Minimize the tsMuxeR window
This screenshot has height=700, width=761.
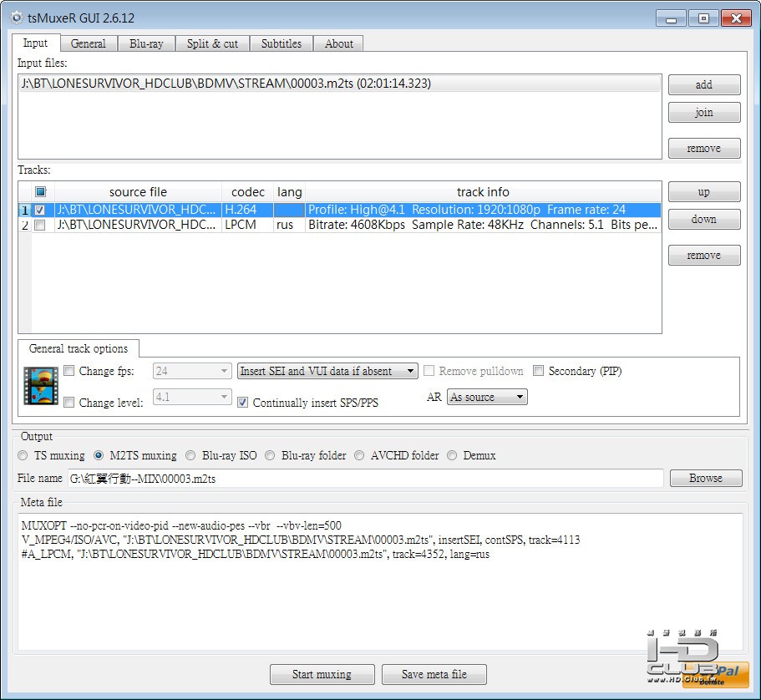coord(672,19)
